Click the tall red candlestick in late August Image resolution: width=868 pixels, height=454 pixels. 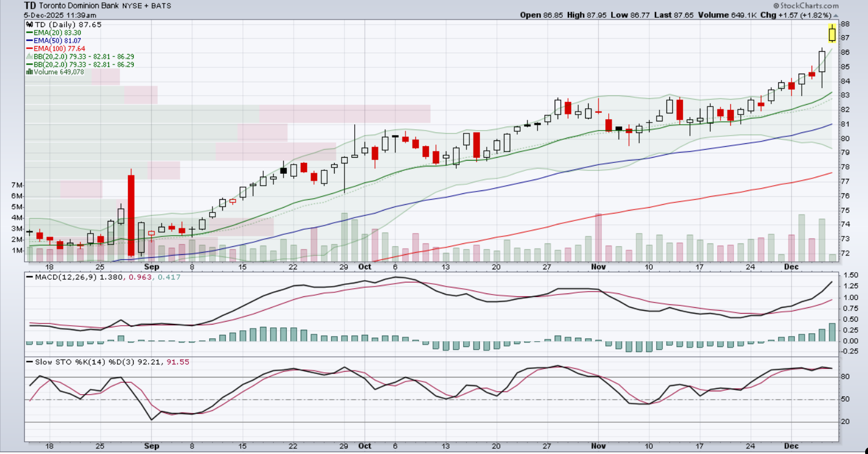point(131,213)
